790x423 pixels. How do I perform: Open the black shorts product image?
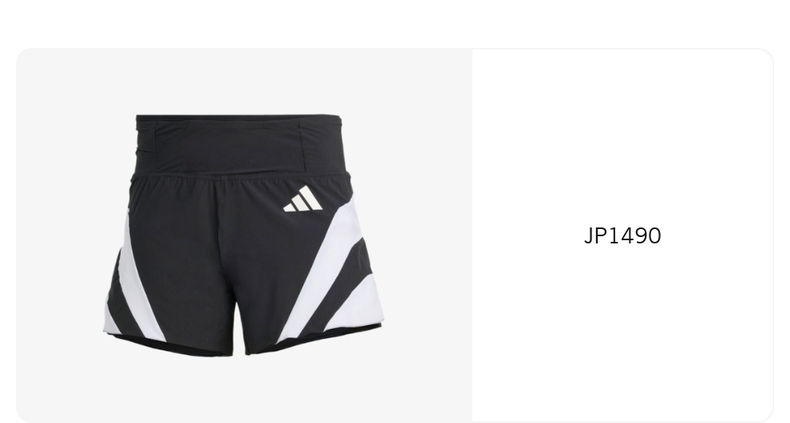tap(243, 235)
